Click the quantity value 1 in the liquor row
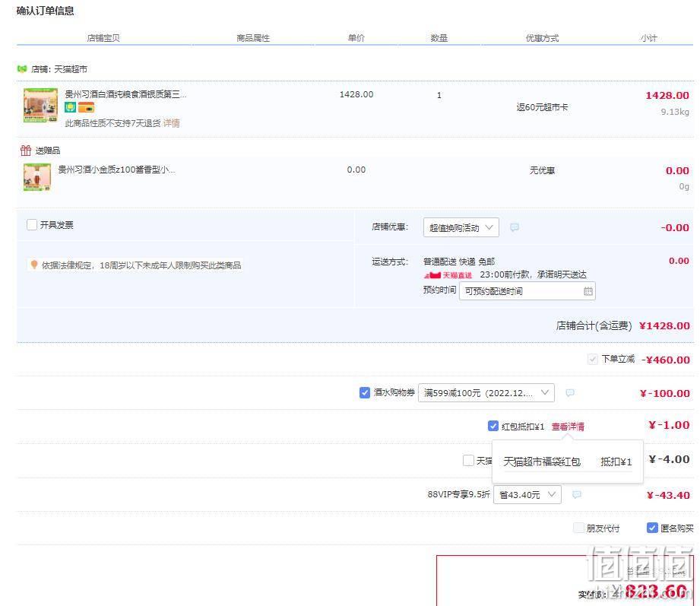 [439, 95]
